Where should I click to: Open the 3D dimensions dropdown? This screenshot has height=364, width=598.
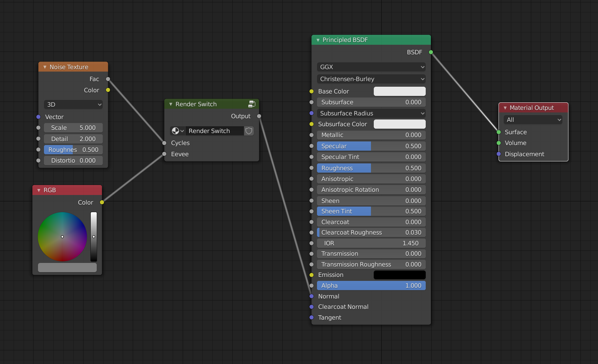click(73, 105)
